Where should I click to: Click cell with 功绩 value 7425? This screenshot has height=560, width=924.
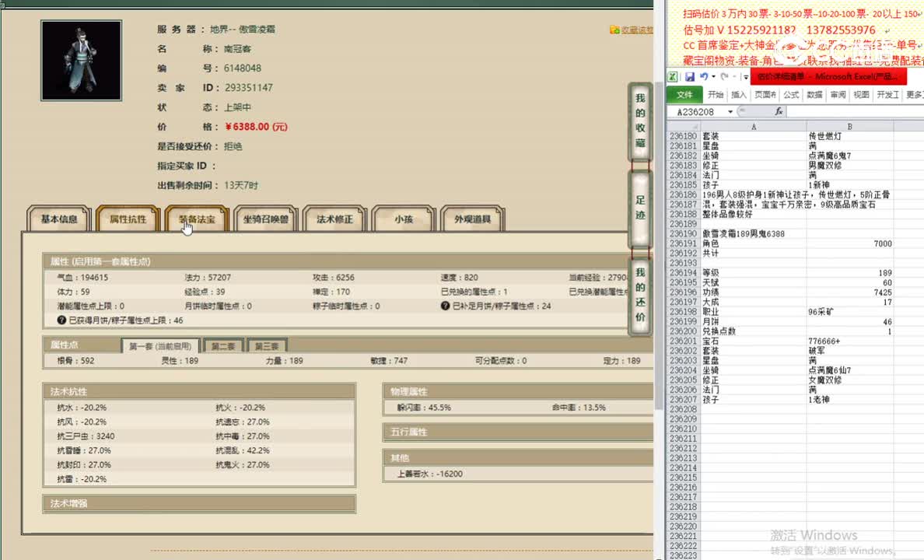point(850,292)
